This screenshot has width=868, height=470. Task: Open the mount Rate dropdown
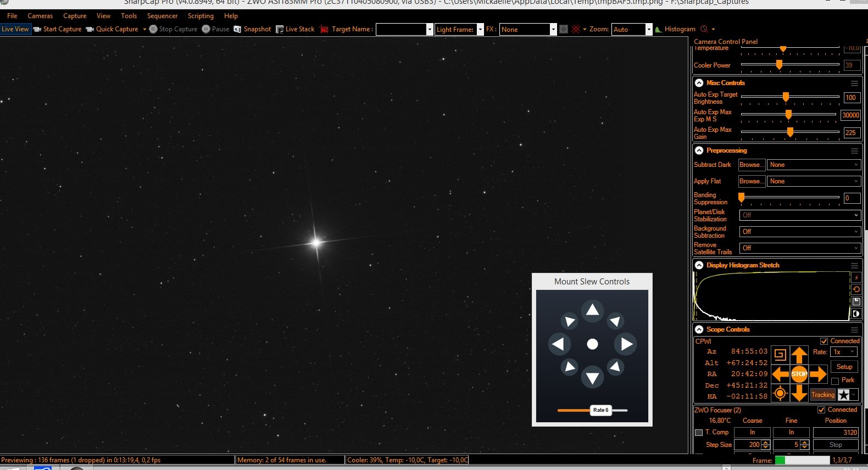[844, 352]
